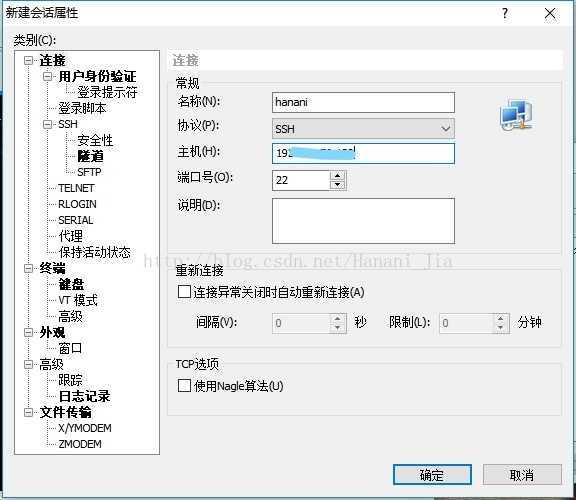
Task: Select 跟踪 category
Action: click(x=71, y=380)
